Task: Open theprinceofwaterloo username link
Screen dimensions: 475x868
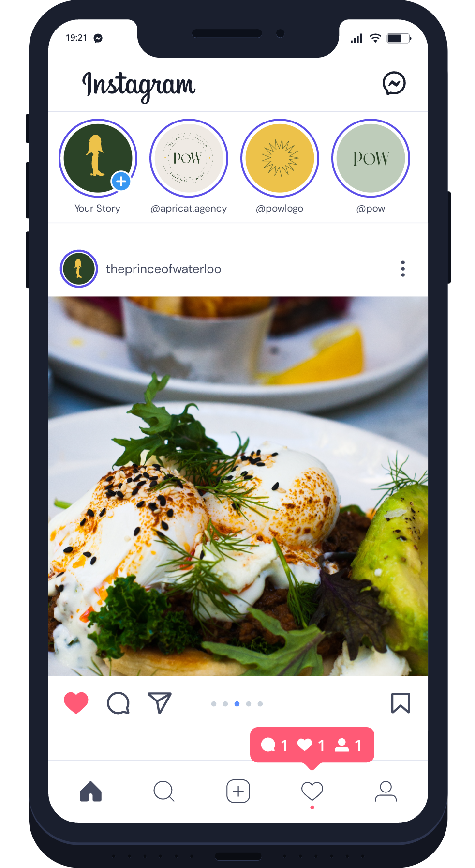Action: tap(163, 269)
